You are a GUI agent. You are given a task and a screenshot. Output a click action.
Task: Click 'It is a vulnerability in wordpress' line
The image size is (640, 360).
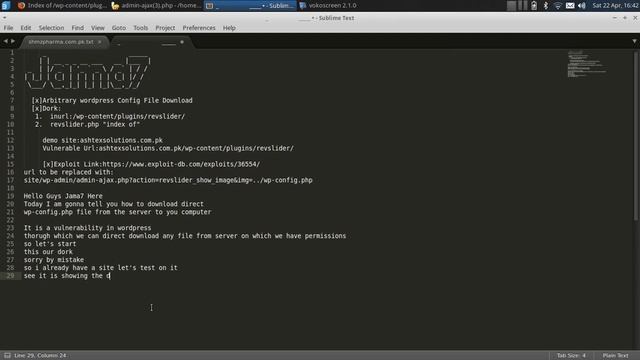(87, 228)
